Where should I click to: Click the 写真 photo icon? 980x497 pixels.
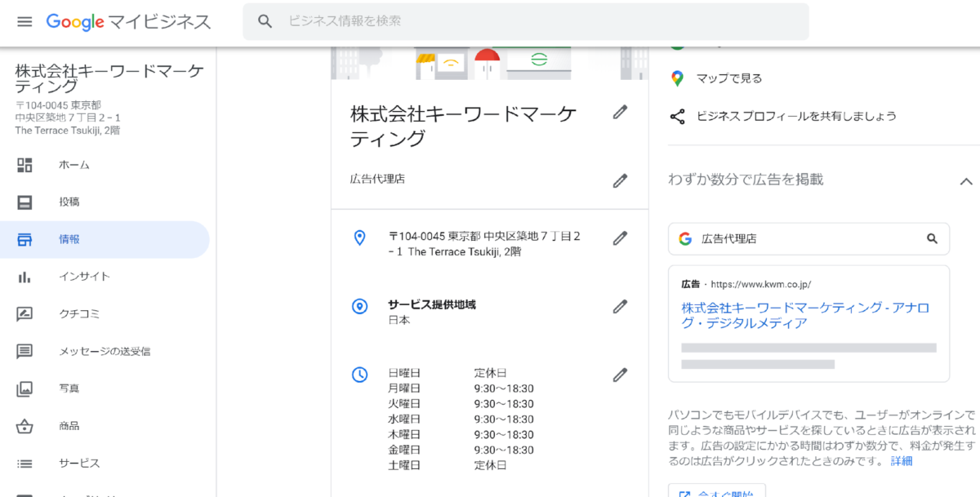click(24, 388)
